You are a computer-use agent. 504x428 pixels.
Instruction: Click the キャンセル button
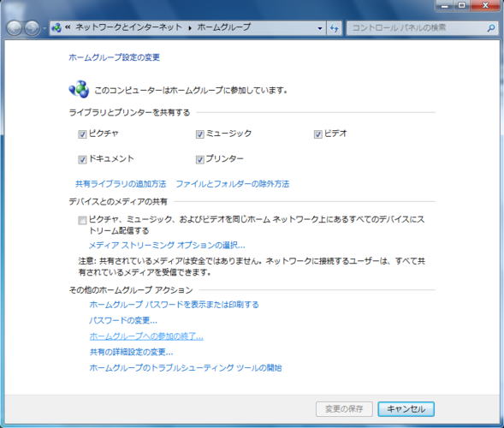pyautogui.click(x=406, y=409)
